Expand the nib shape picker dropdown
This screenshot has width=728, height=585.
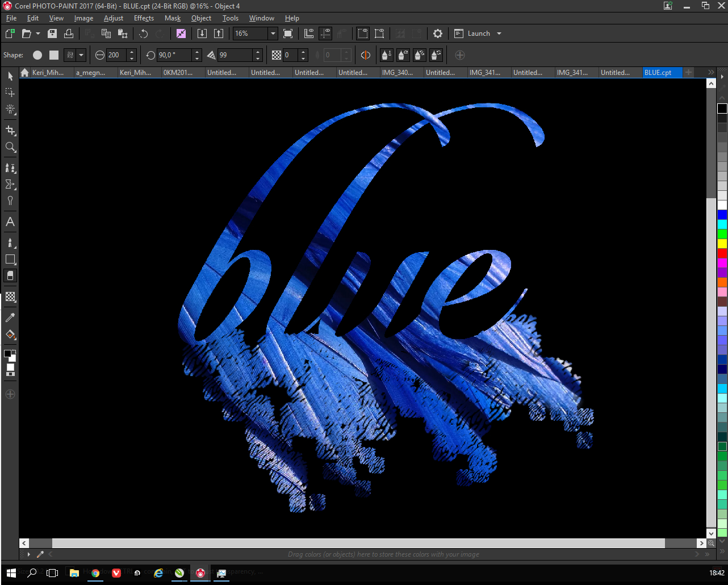(x=81, y=55)
